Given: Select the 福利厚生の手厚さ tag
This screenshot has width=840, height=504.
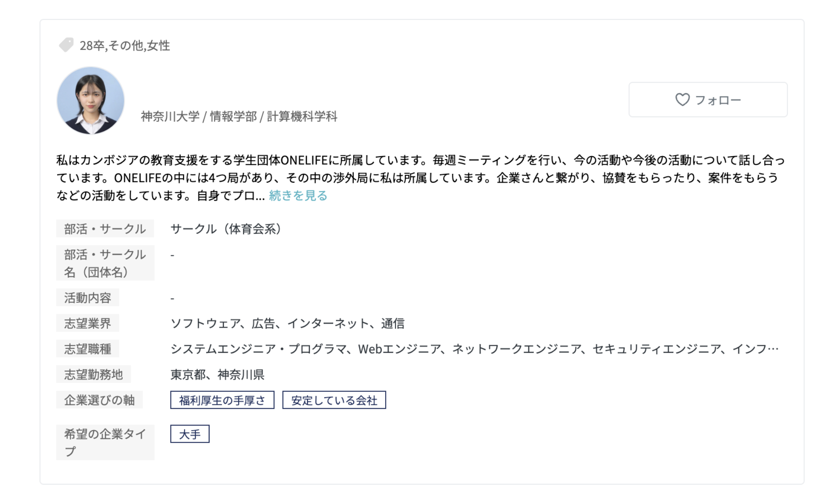Looking at the screenshot, I should (x=222, y=400).
